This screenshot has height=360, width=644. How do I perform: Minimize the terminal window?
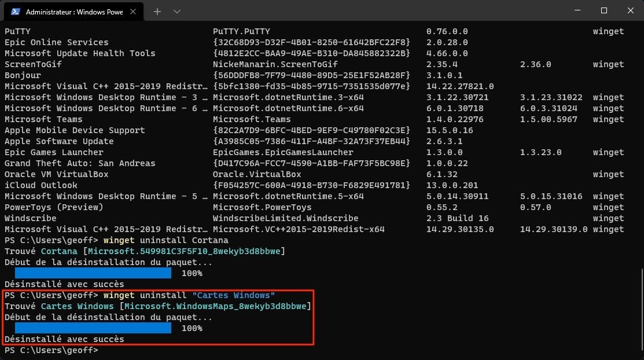tap(577, 10)
